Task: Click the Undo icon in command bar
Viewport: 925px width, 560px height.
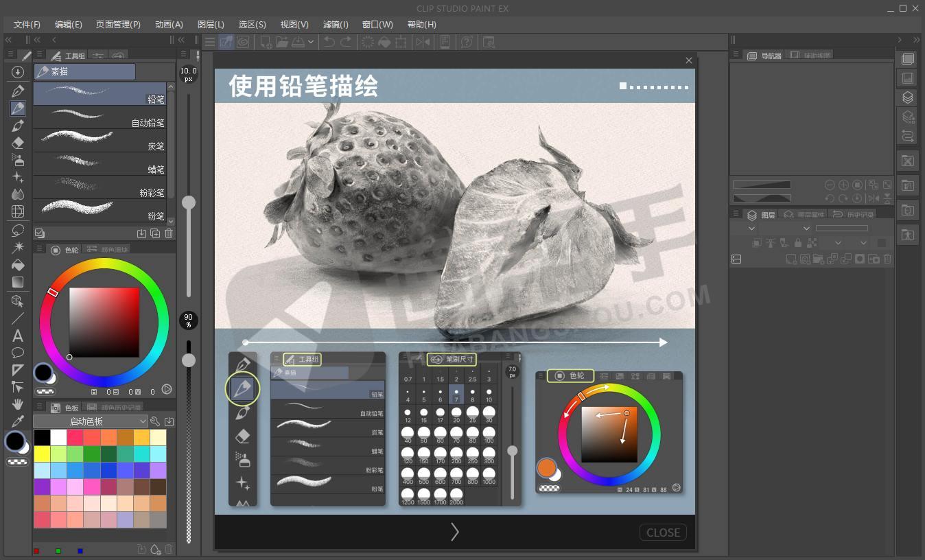Action: 329,42
